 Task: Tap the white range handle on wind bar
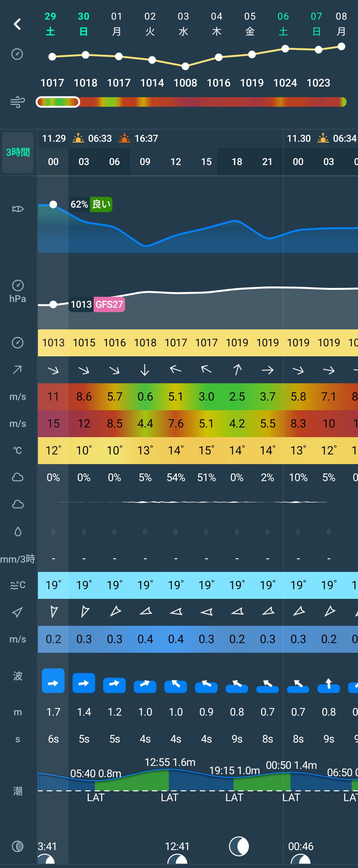(x=58, y=102)
